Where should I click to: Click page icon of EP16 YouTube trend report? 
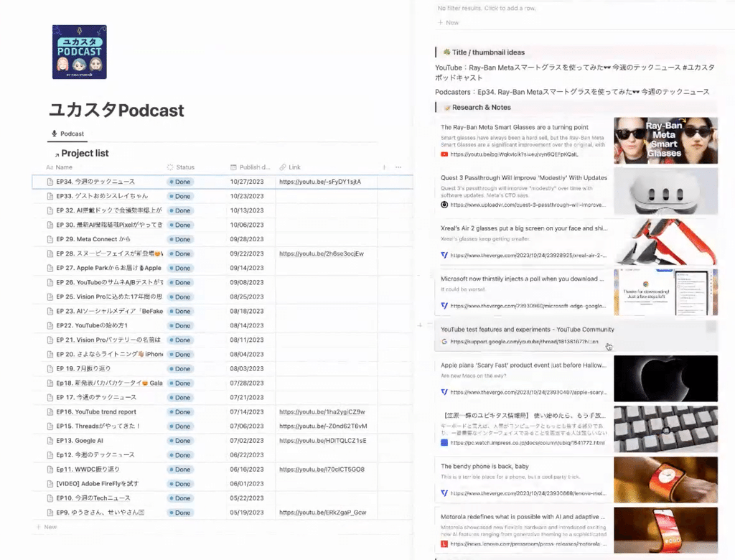pos(50,412)
